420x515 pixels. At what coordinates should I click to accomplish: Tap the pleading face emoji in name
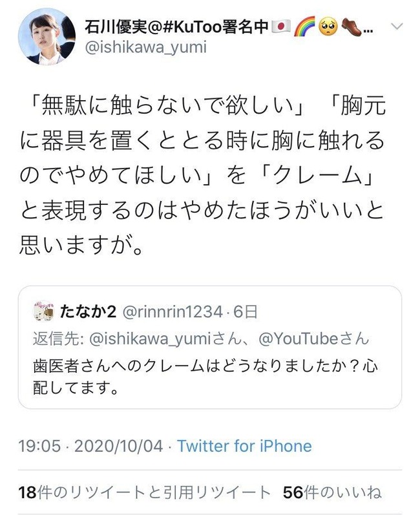click(x=328, y=27)
